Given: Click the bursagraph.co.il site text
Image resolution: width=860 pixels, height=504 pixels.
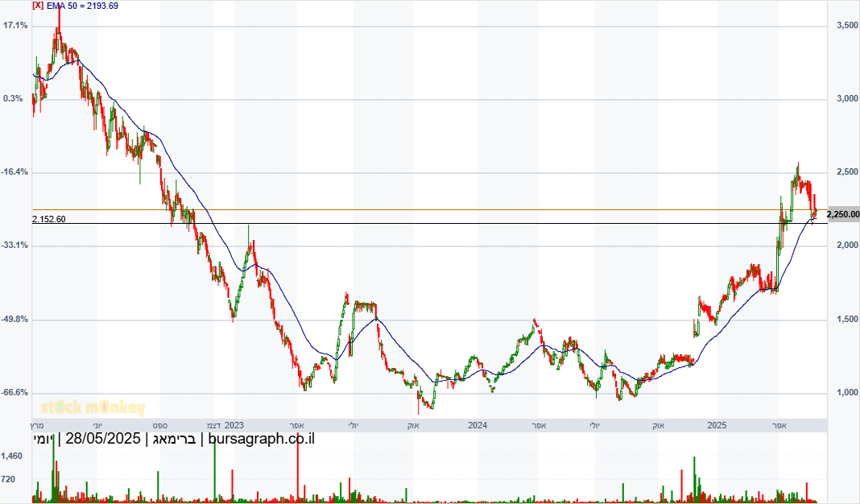Looking at the screenshot, I should pyautogui.click(x=262, y=439).
